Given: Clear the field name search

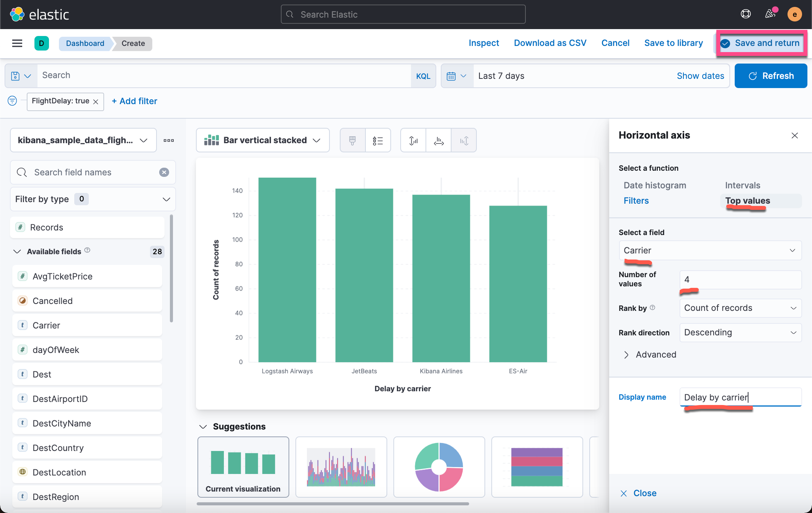Looking at the screenshot, I should point(164,172).
